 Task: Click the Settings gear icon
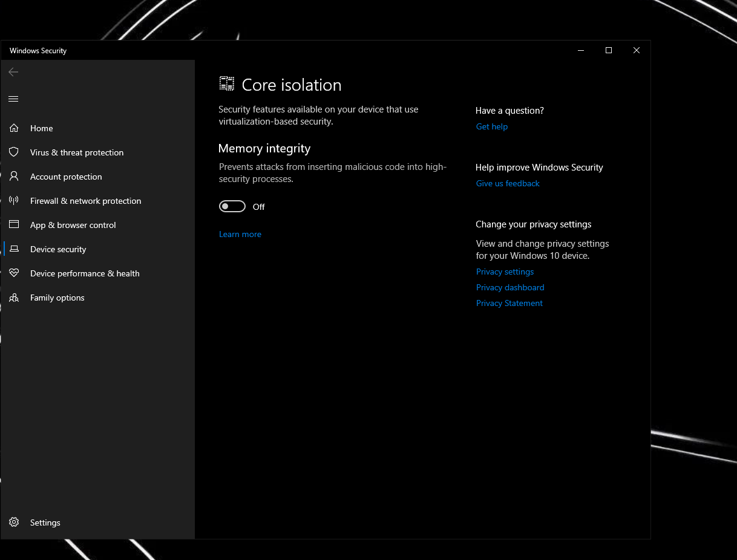[14, 522]
